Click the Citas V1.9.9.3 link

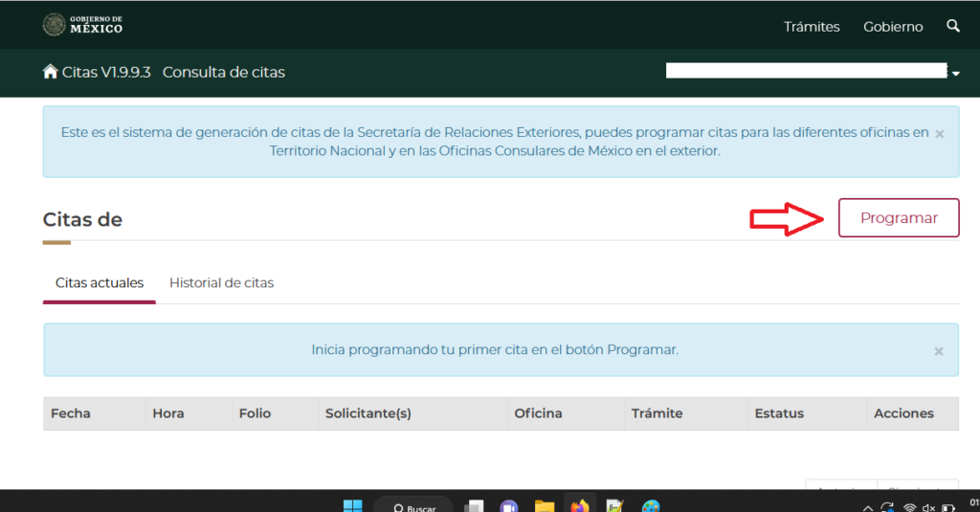pyautogui.click(x=106, y=72)
